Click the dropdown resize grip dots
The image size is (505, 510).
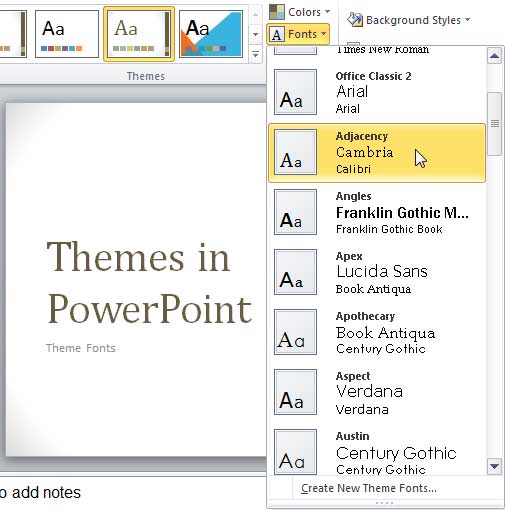(x=385, y=503)
